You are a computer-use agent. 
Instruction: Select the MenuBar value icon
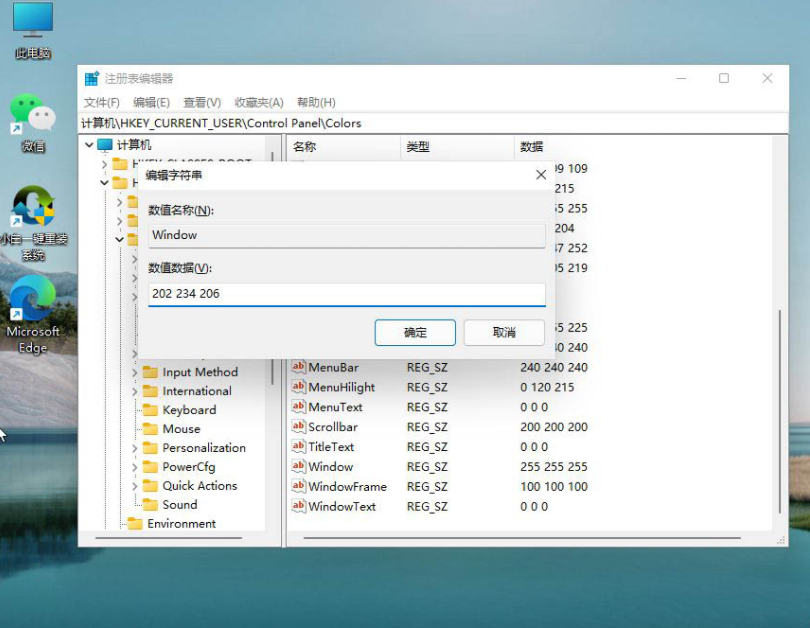click(x=298, y=367)
